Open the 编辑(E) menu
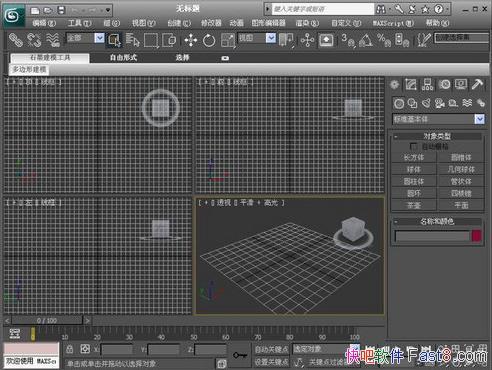Viewport: 492px width, 370px height. point(44,23)
